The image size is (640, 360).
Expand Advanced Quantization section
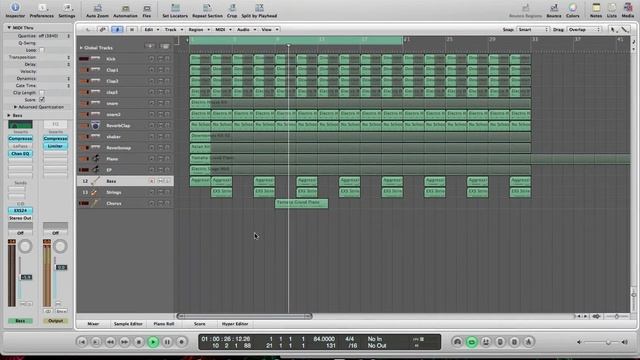click(x=16, y=107)
